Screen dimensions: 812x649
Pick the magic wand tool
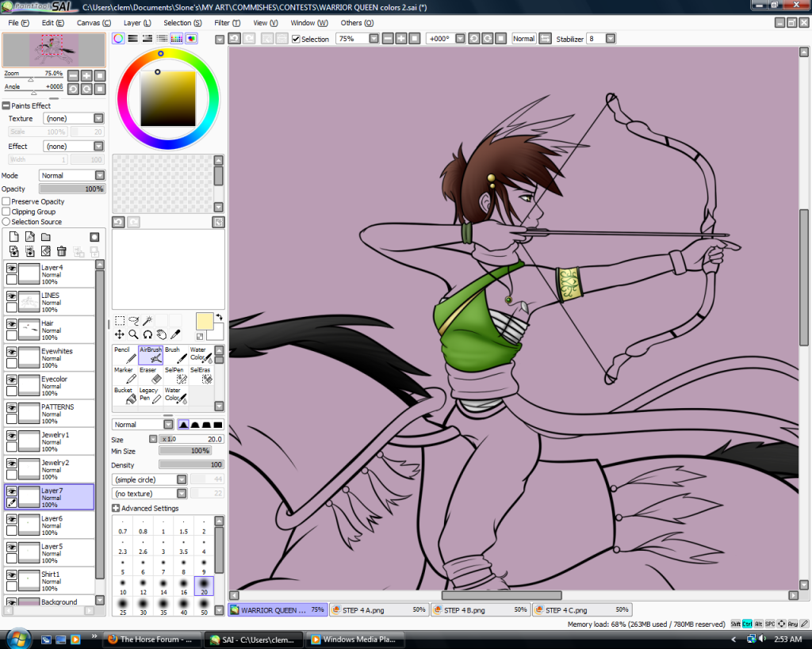(147, 320)
